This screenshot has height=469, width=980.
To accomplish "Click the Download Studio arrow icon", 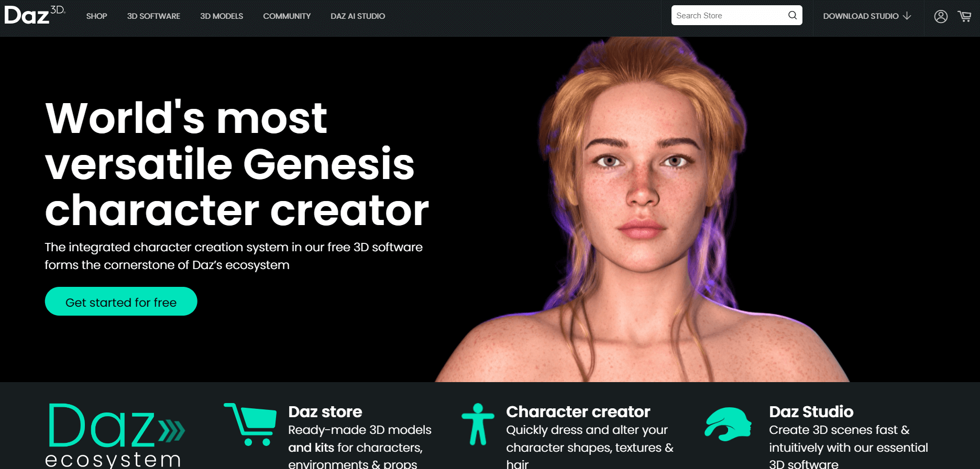I will point(907,16).
